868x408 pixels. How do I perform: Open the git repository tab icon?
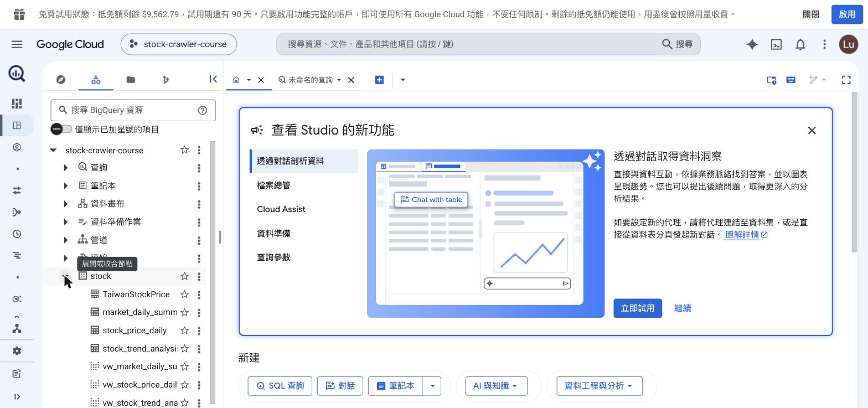pyautogui.click(x=166, y=80)
